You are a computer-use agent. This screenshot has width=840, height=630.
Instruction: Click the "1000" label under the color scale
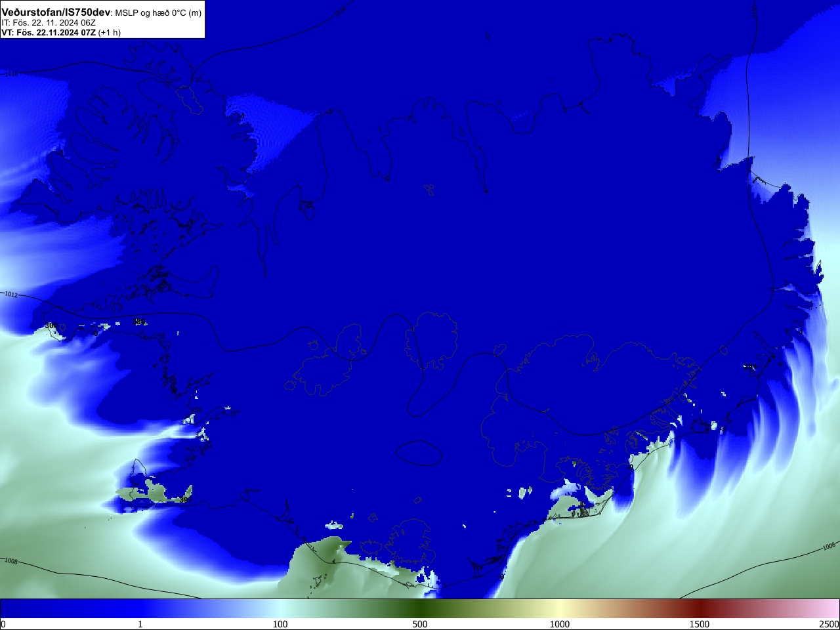click(560, 624)
